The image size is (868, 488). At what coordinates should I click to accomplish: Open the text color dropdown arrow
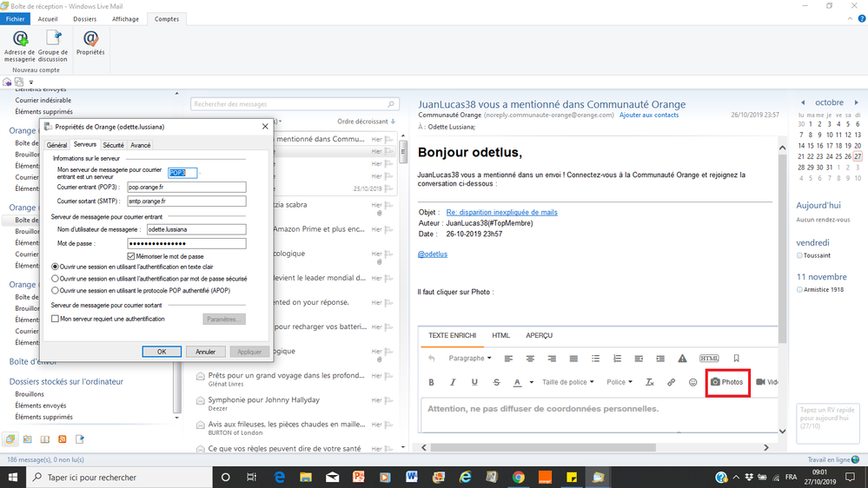[x=532, y=382]
